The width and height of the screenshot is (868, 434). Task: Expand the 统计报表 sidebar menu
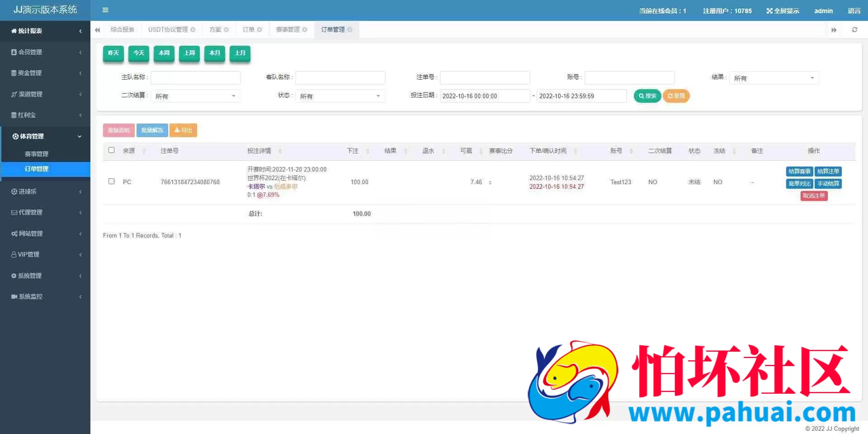45,31
